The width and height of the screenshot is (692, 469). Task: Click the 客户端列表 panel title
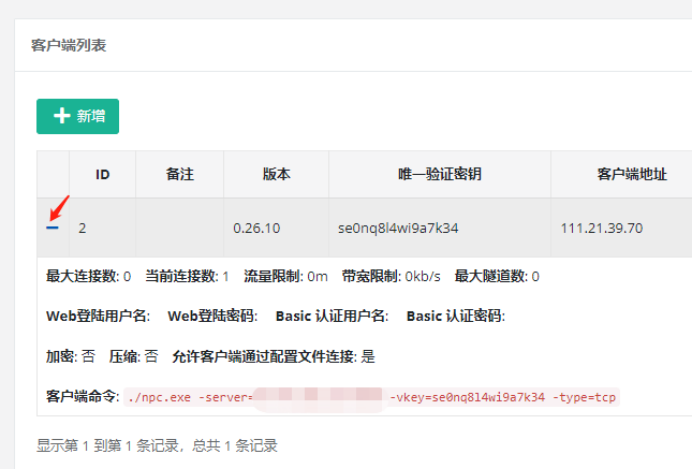pos(68,45)
